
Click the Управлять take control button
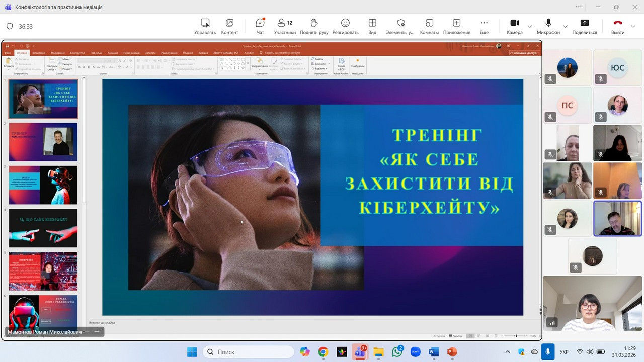205,26
